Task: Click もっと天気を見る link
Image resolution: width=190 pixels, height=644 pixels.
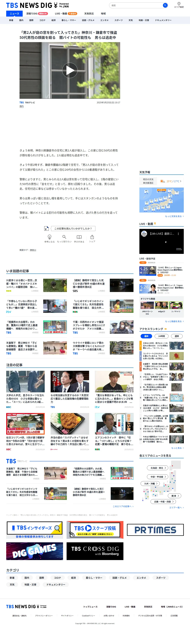Action: [174, 216]
